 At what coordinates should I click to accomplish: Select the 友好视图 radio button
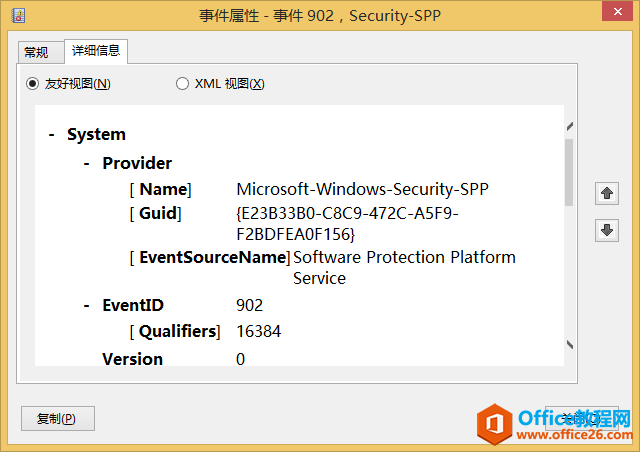tap(32, 84)
